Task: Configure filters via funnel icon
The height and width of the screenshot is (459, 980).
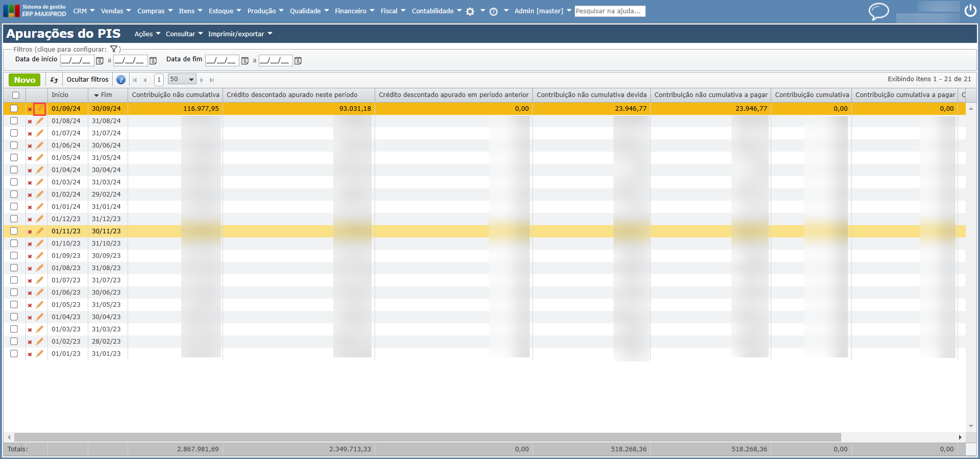Action: [114, 49]
